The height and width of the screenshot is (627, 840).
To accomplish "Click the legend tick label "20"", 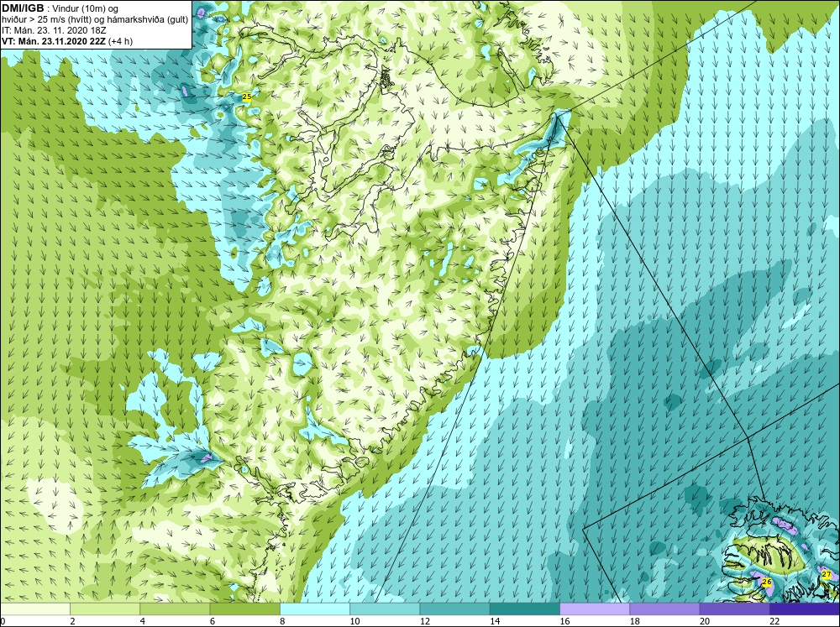I will [x=705, y=621].
